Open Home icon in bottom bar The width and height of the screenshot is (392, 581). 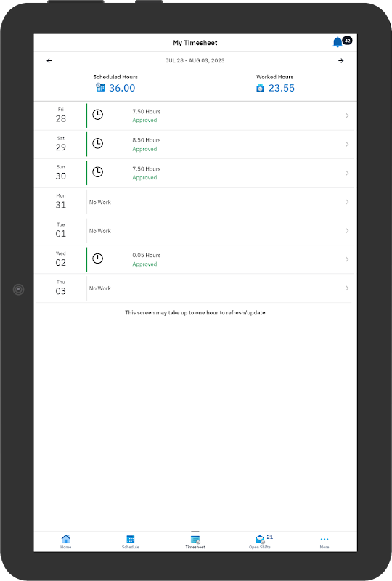coord(65,539)
